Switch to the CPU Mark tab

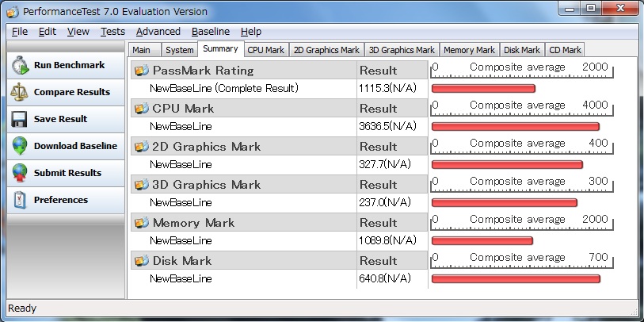(265, 50)
